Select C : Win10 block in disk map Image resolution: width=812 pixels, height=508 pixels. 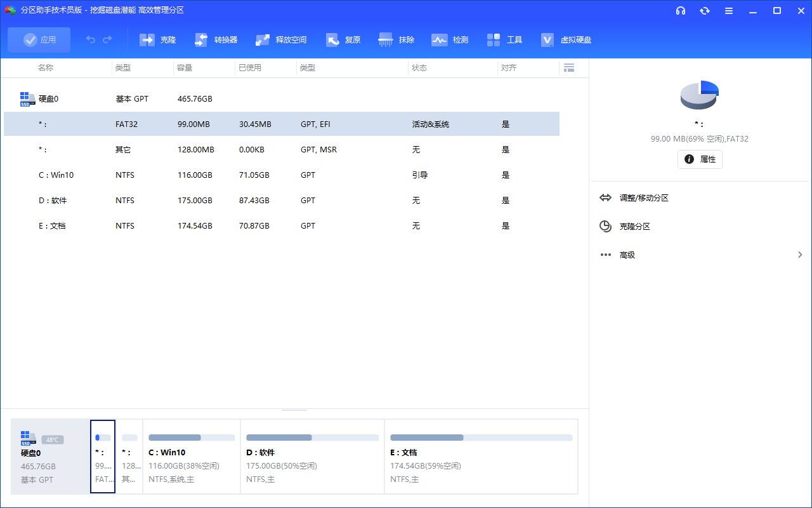(x=192, y=456)
